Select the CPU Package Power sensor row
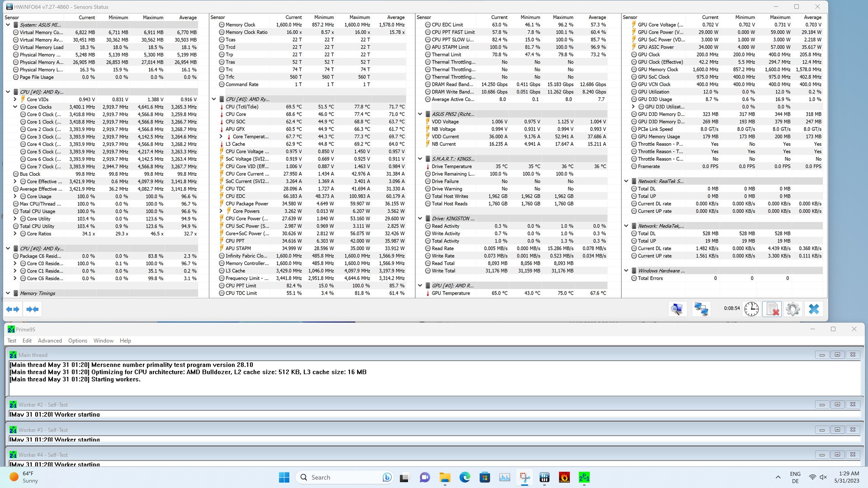 pos(247,204)
